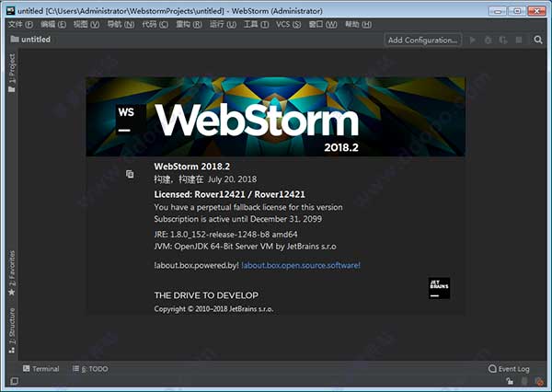
Task: Open the Event Log tool window
Action: [x=509, y=369]
